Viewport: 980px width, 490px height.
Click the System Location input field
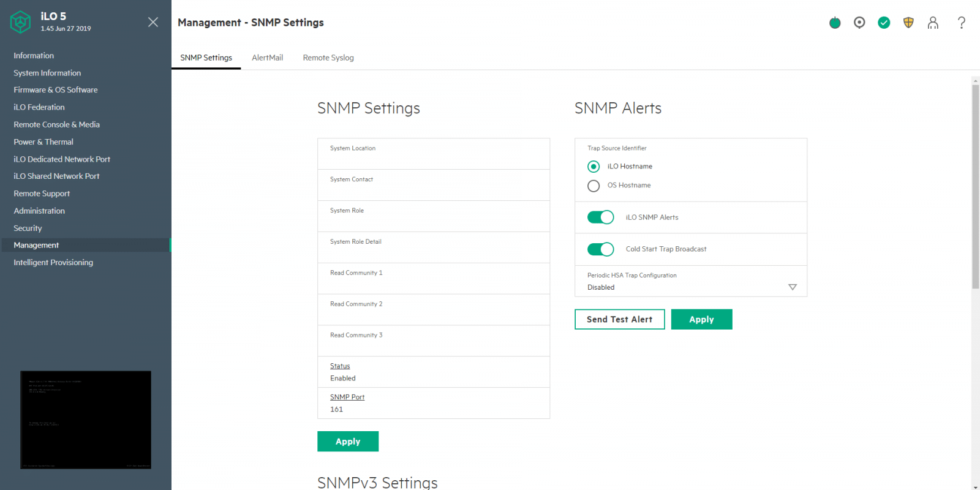point(434,154)
